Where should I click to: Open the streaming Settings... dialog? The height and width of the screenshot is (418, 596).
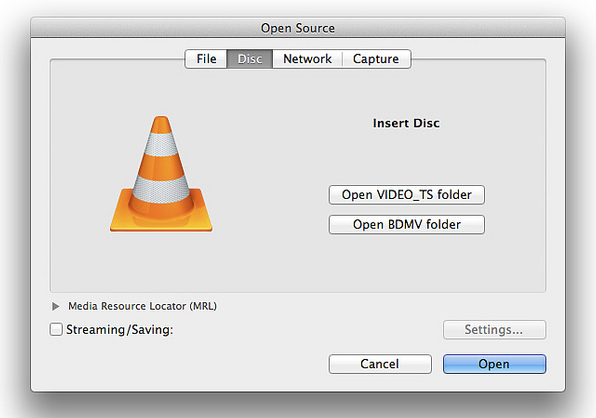494,329
